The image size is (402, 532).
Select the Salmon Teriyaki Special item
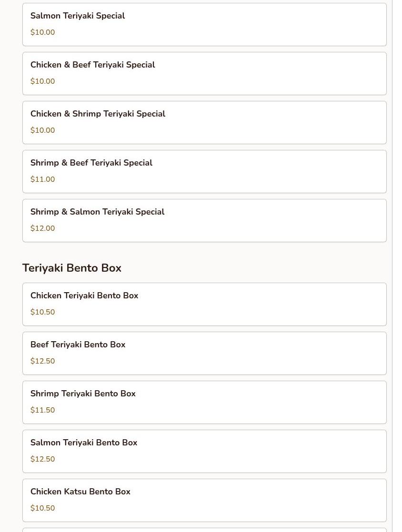click(x=204, y=24)
